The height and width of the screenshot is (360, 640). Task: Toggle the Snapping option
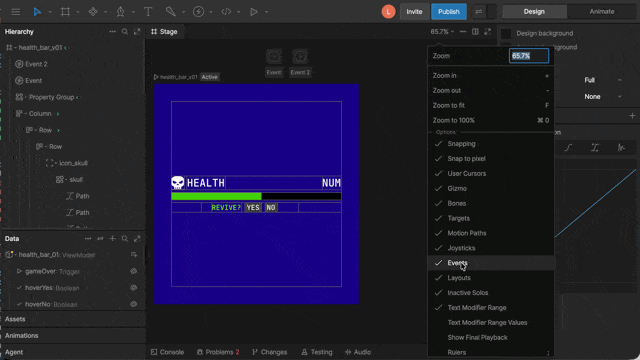click(491, 144)
